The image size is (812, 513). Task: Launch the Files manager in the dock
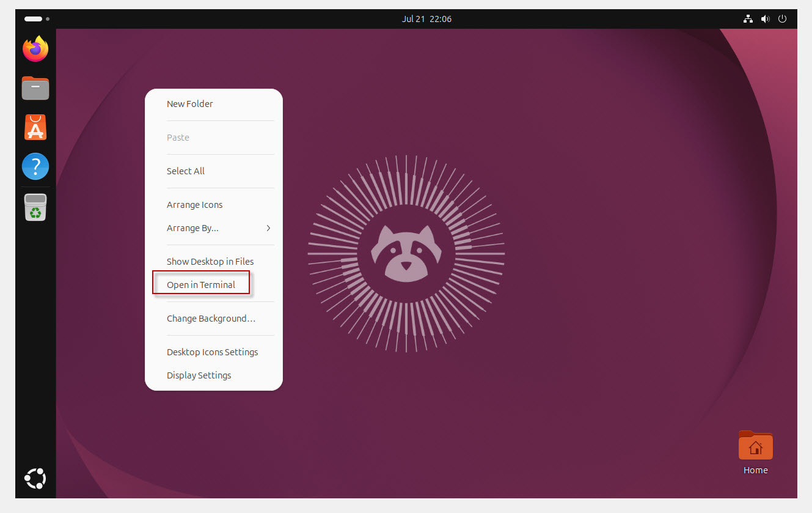(x=35, y=88)
